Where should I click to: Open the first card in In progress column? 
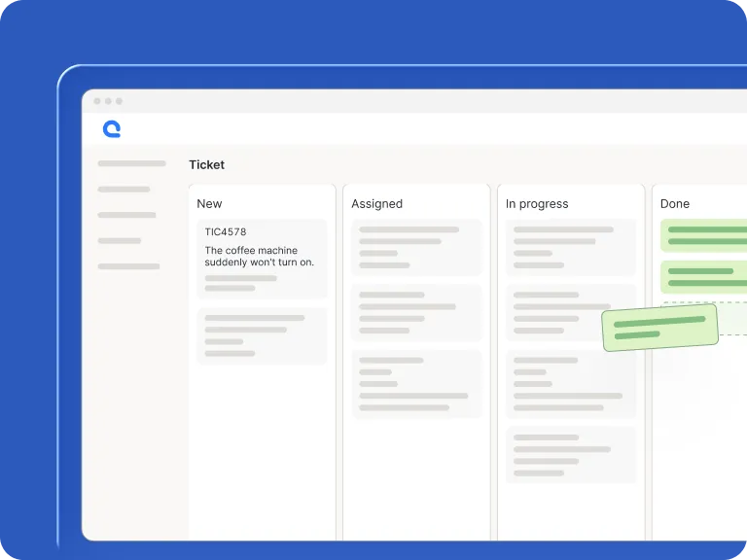(571, 247)
